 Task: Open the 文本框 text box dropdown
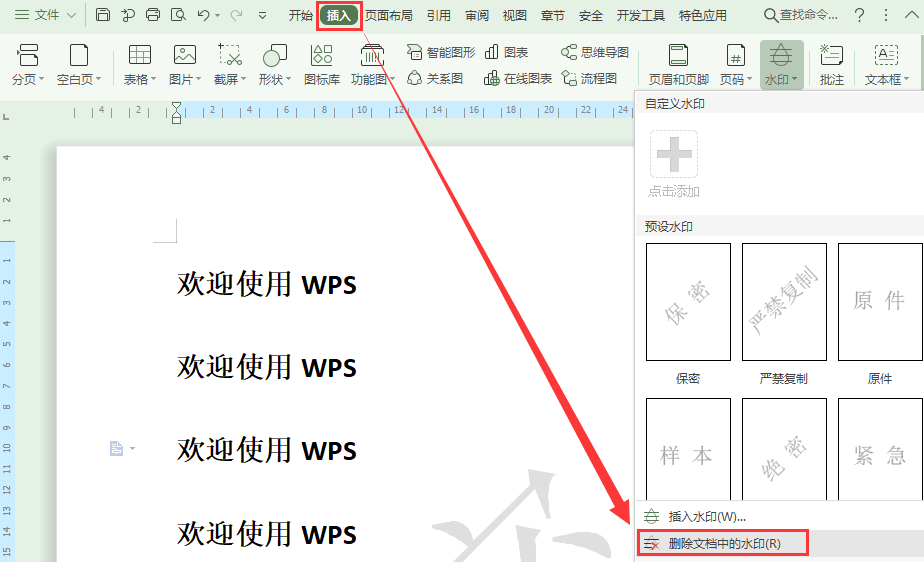click(886, 64)
